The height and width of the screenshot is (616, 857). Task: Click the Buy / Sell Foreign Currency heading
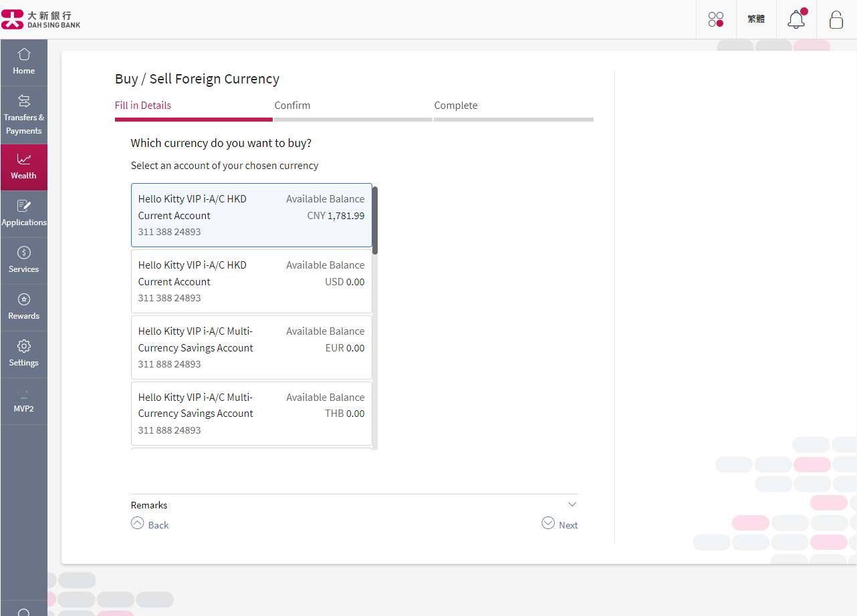click(x=197, y=79)
